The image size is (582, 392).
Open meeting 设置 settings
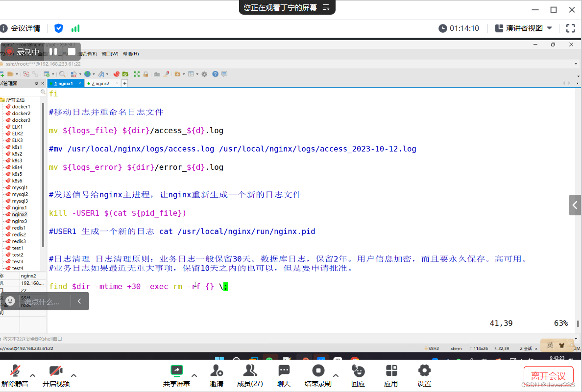tap(424, 375)
